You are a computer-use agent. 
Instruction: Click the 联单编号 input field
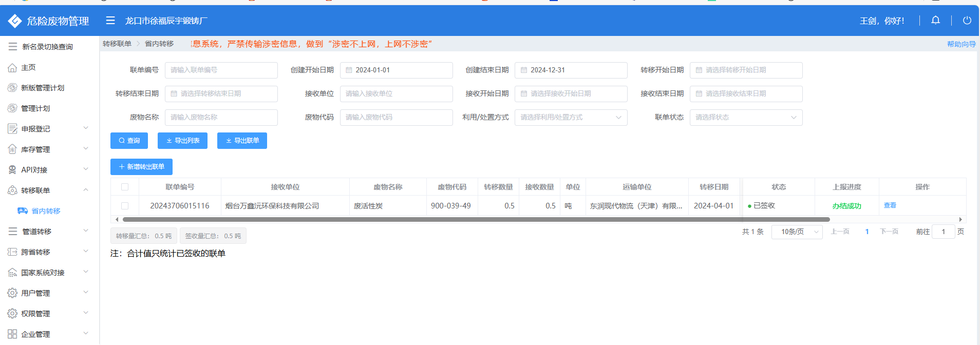click(221, 70)
